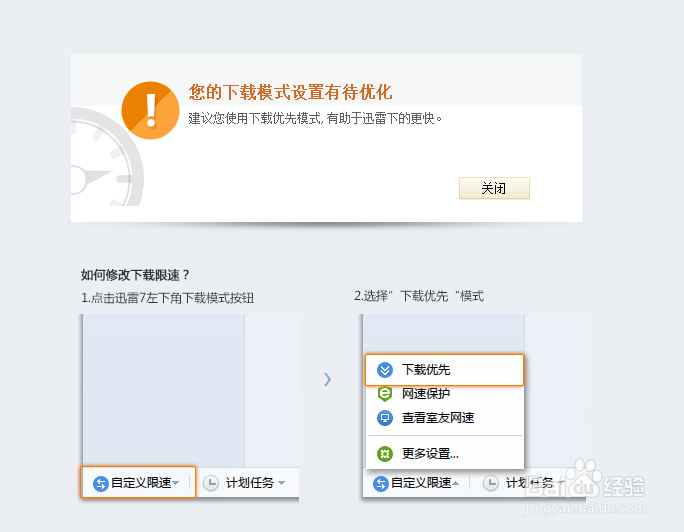Click the green gear 更多设置 icon

pyautogui.click(x=385, y=454)
